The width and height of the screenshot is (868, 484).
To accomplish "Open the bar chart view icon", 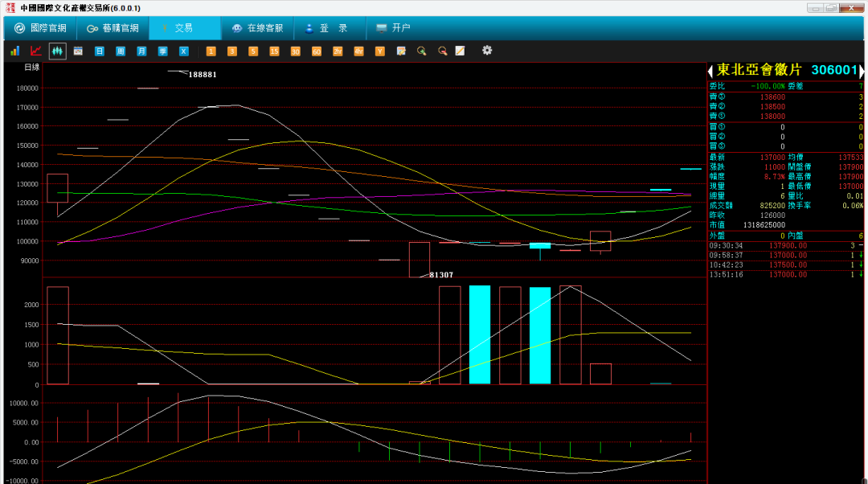I will 15,51.
